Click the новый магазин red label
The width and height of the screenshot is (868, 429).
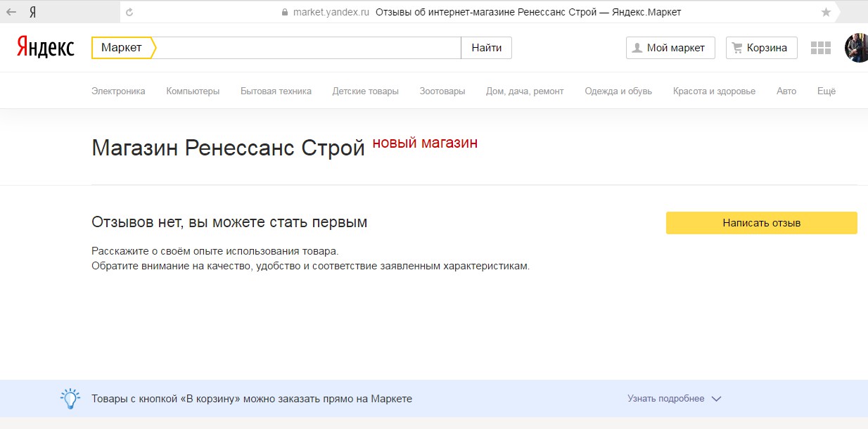click(425, 143)
